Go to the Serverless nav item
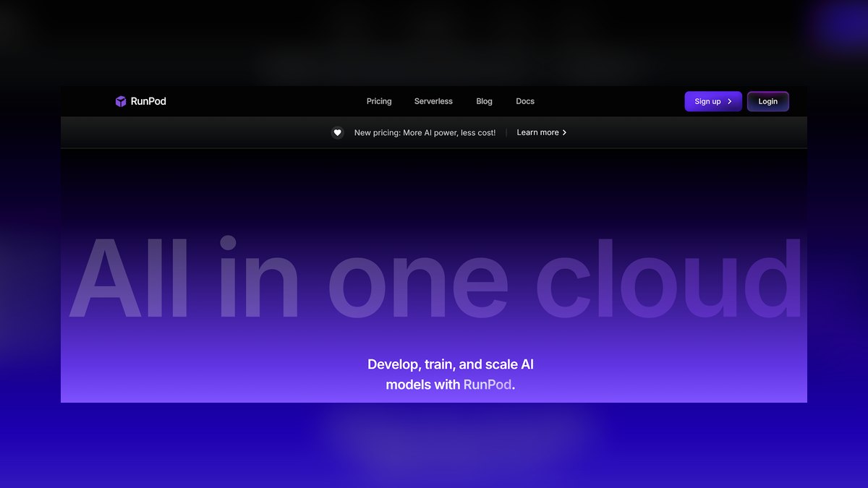 [433, 101]
